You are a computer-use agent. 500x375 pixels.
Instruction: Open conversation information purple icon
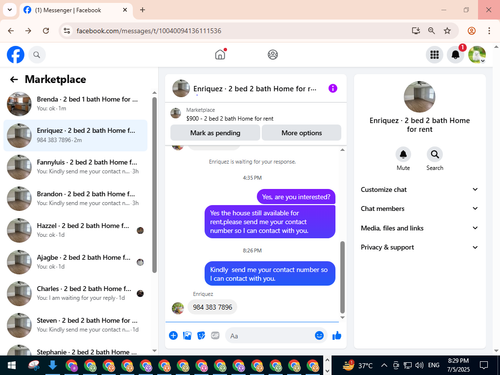click(x=333, y=88)
